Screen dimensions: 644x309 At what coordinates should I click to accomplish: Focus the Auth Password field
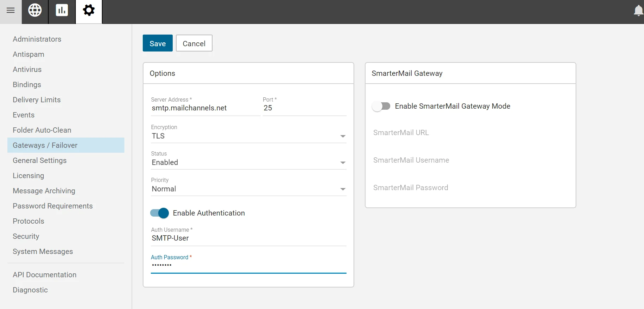pyautogui.click(x=249, y=265)
